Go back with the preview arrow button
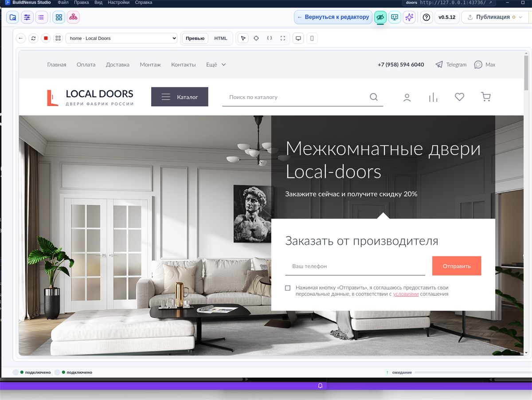 click(21, 38)
